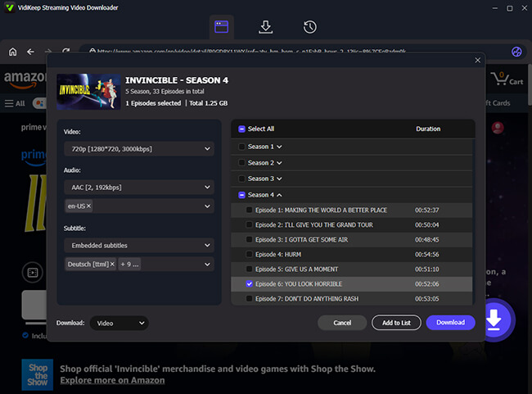Image resolution: width=532 pixels, height=394 pixels.
Task: Open the Video quality 720p dropdown
Action: click(139, 149)
